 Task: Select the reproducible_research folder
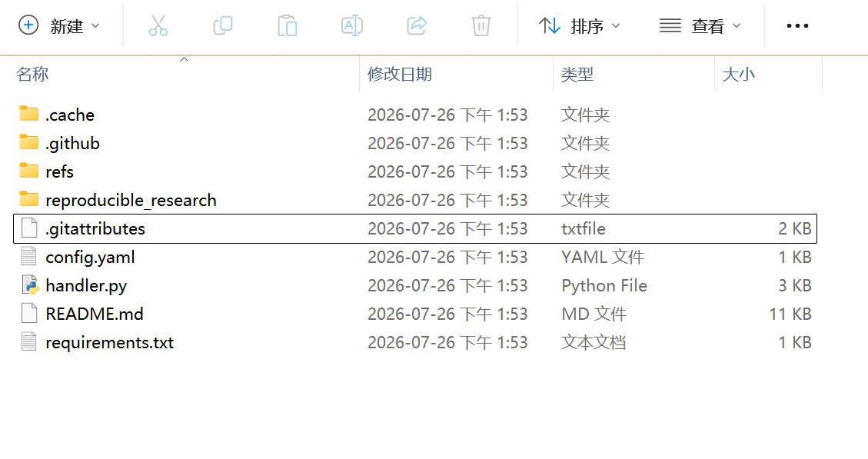tap(415, 200)
